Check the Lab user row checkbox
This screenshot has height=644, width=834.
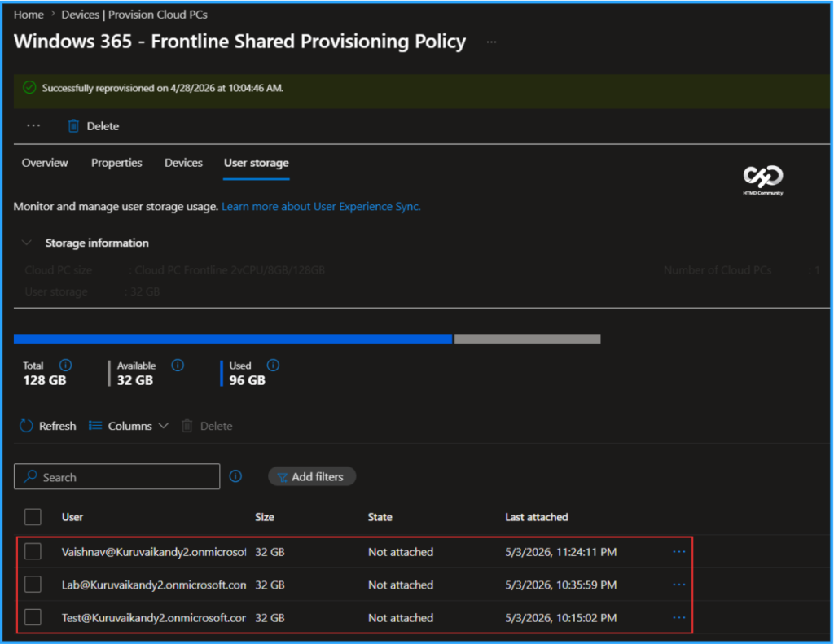tap(33, 585)
